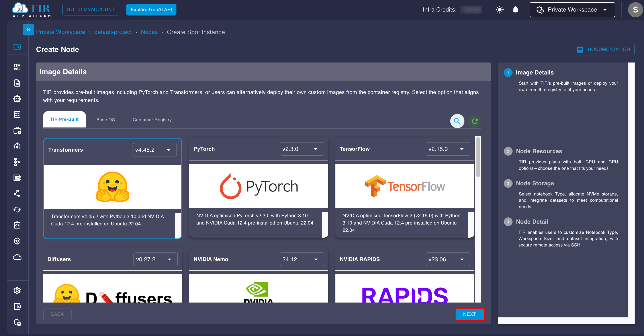Open the create project folder-plus sidebar icon
The height and width of the screenshot is (336, 644).
click(17, 47)
